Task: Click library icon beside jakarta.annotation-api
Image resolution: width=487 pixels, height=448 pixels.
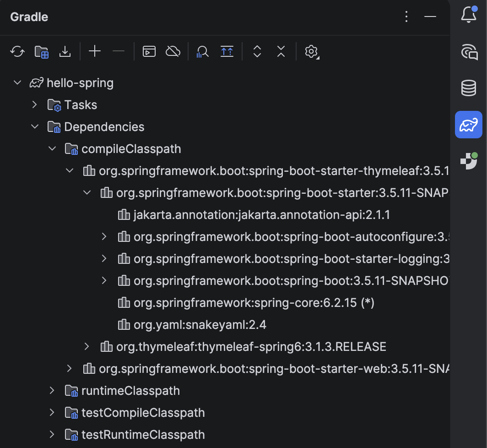Action: click(124, 214)
